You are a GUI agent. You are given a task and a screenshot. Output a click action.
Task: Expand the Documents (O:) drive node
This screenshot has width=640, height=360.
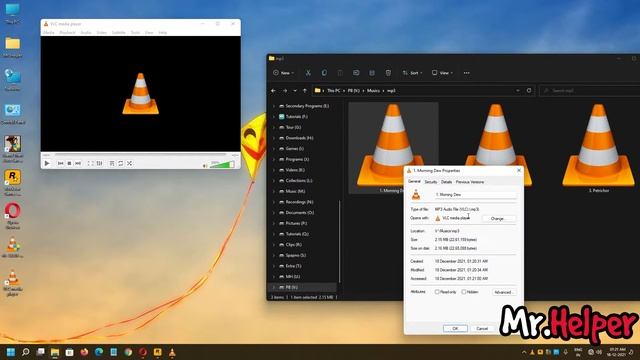(274, 213)
